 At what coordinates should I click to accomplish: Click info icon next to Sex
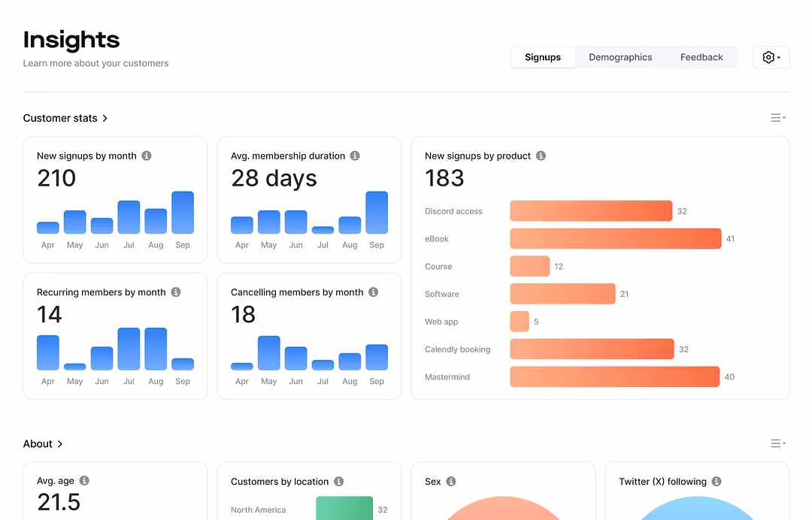click(x=451, y=482)
